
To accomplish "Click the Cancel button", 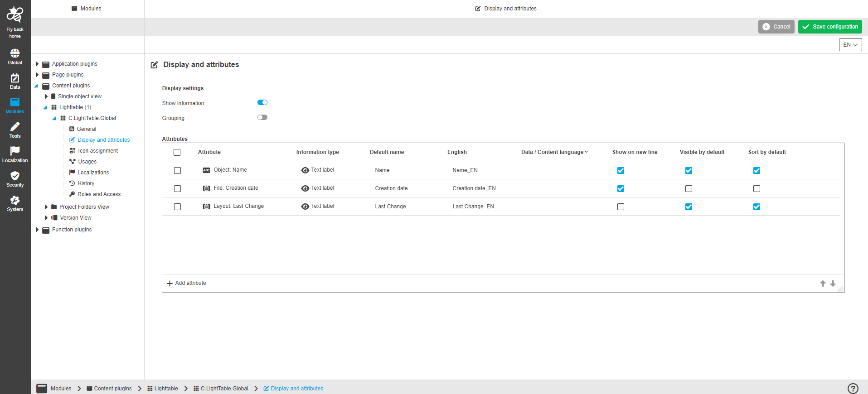I will pyautogui.click(x=776, y=27).
